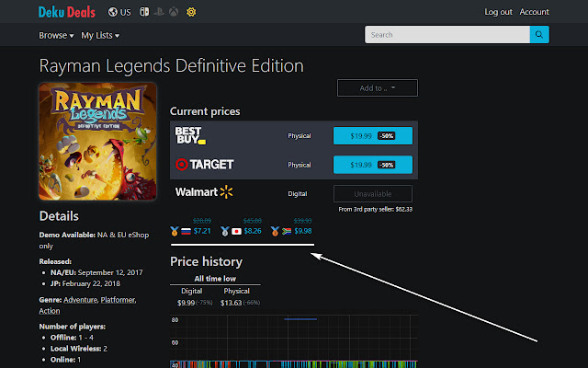
Task: Click the 'All time low' heading
Action: pos(215,279)
